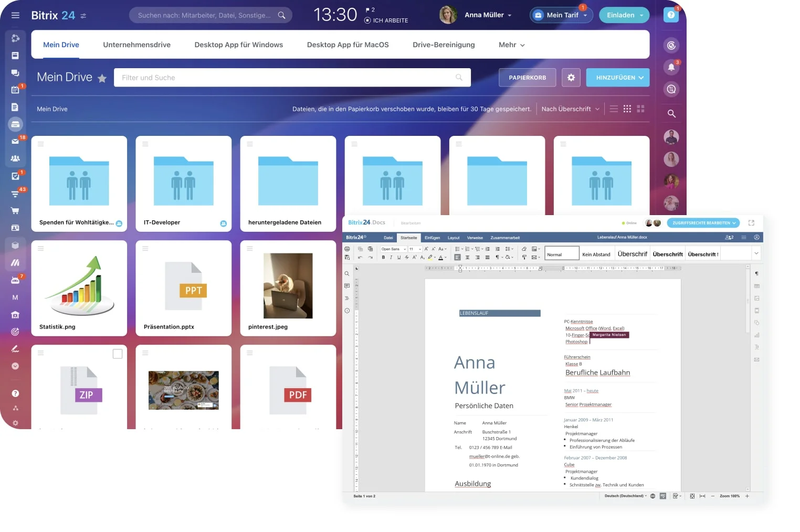Open drive settings gear next to Papierkorb
This screenshot has width=800, height=532.
coord(571,78)
